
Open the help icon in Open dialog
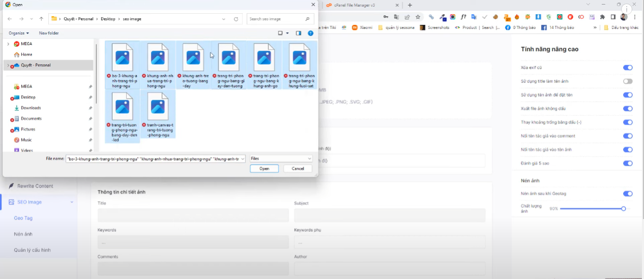[x=311, y=33]
